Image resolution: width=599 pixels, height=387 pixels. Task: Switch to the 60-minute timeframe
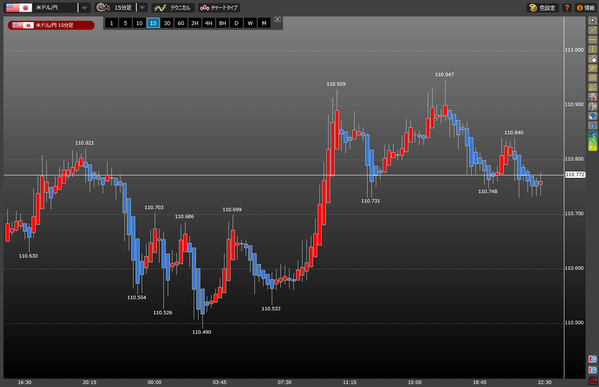coord(181,23)
